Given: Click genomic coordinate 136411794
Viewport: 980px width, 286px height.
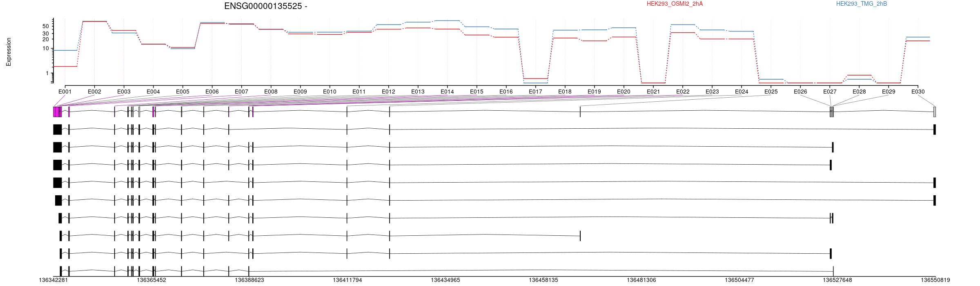Looking at the screenshot, I should tap(347, 280).
